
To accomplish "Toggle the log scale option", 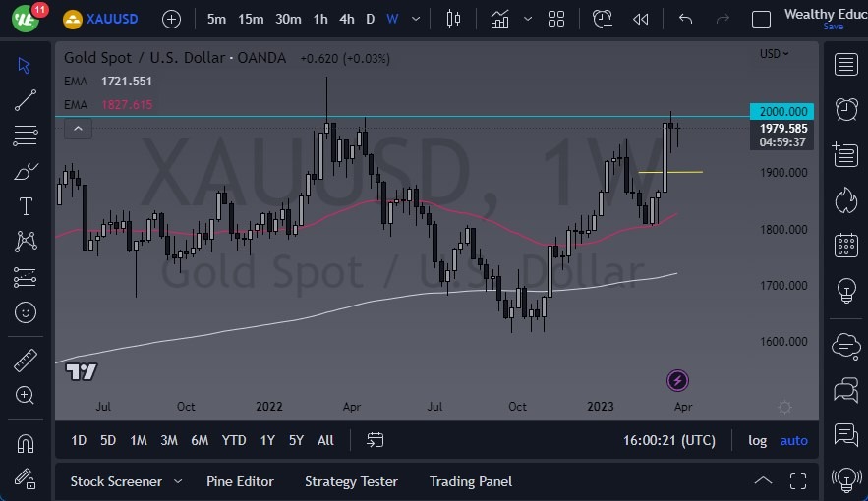I will 757,440.
